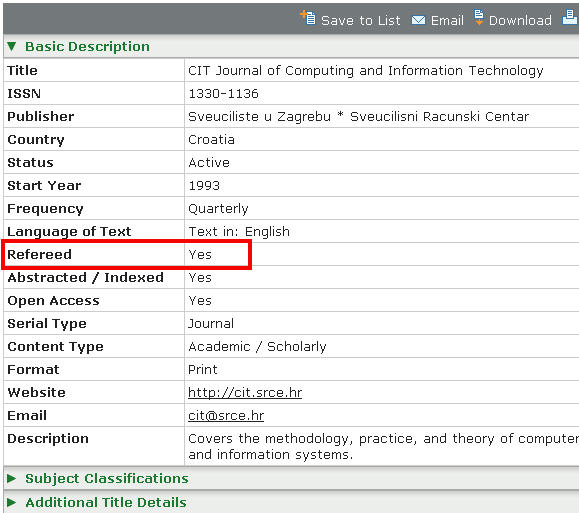Viewport: 579px width, 513px height.
Task: Select the publisher Sveuciliste u Zagrebu text
Action: (x=358, y=117)
